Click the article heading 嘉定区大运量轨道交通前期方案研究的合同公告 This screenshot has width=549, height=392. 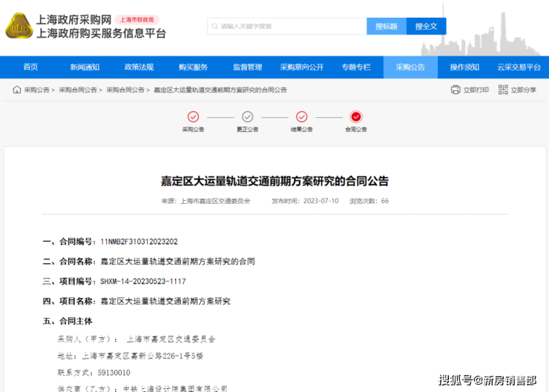[274, 181]
